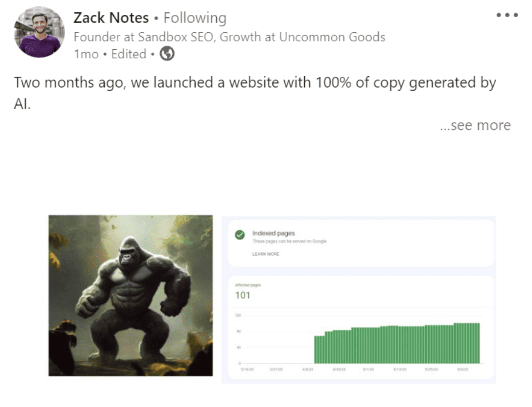Toggle the Following status
532x407 pixels.
(194, 18)
